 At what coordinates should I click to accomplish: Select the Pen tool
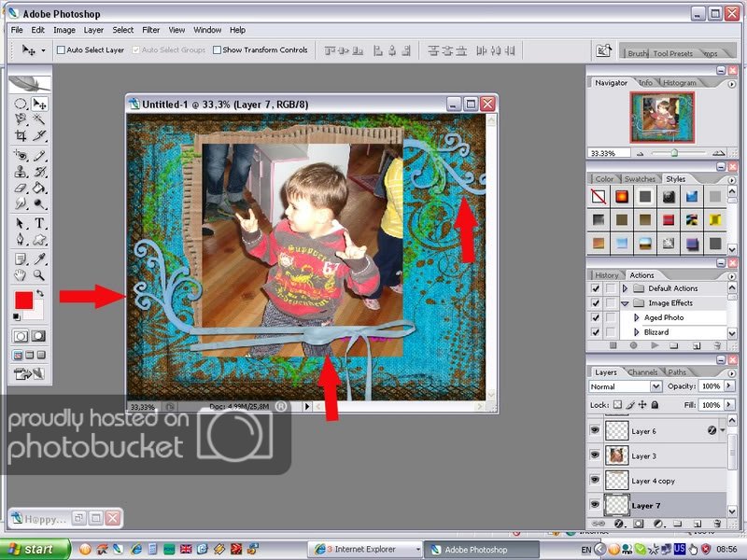[21, 239]
